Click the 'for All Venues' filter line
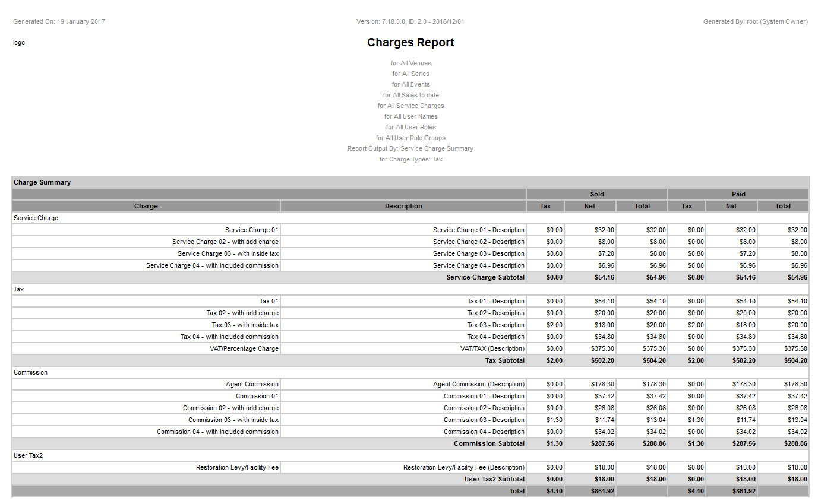818x504 pixels. click(410, 63)
